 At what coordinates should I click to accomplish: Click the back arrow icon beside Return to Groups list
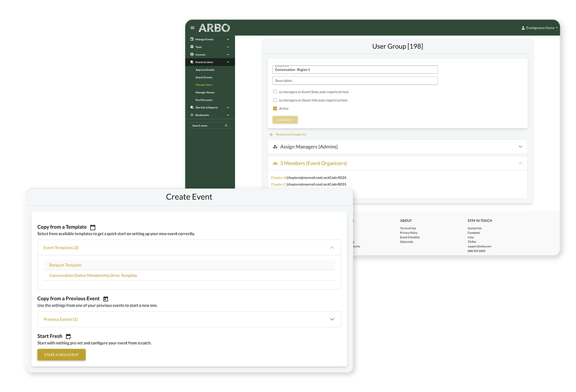(271, 135)
